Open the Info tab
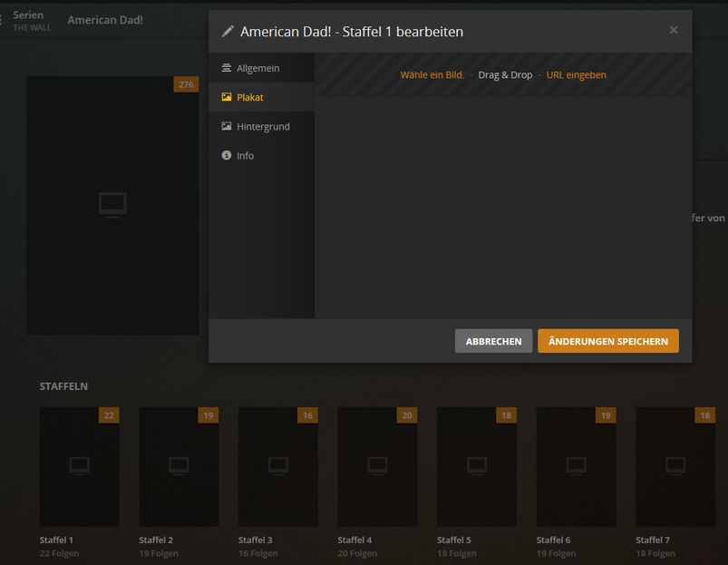The image size is (728, 565). coord(261,155)
